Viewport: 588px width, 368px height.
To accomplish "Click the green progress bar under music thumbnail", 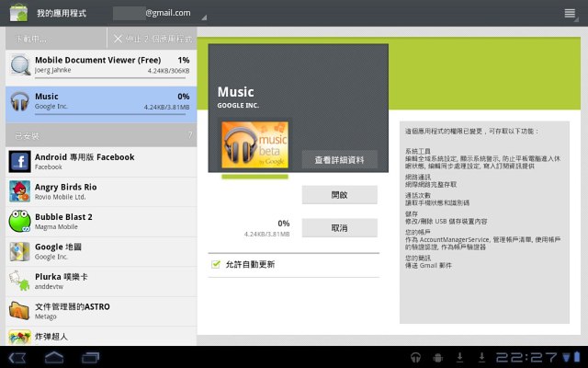I will click(255, 177).
